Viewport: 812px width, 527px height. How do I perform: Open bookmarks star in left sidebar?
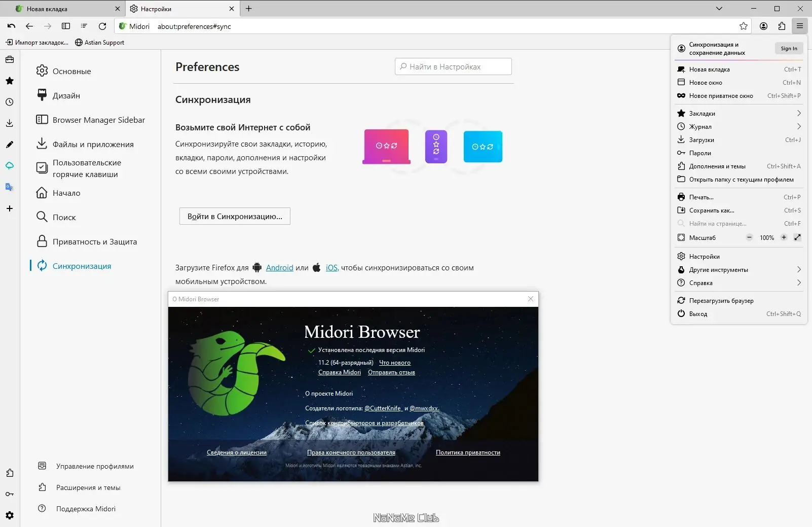[10, 81]
